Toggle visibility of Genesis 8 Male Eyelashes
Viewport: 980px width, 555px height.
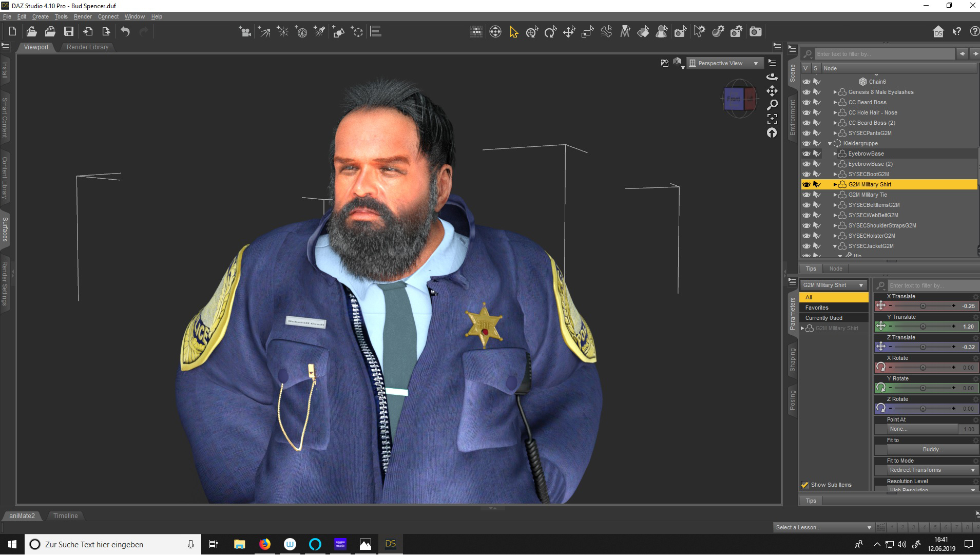coord(806,92)
